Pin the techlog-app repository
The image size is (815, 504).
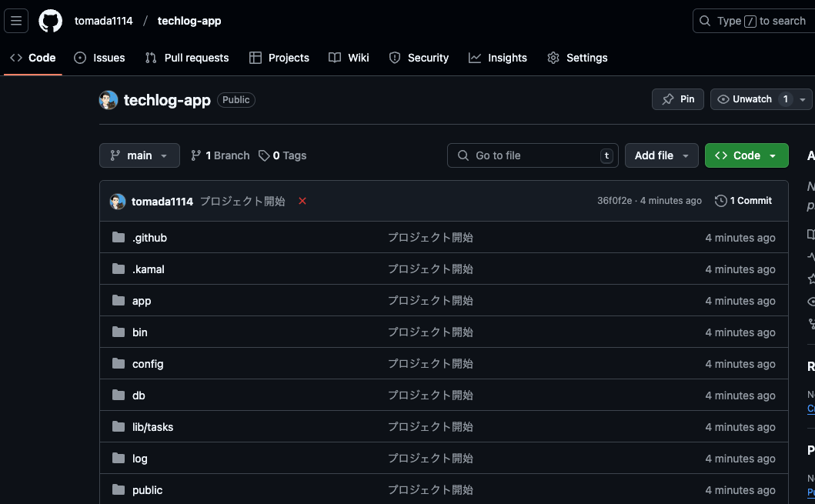click(x=678, y=99)
